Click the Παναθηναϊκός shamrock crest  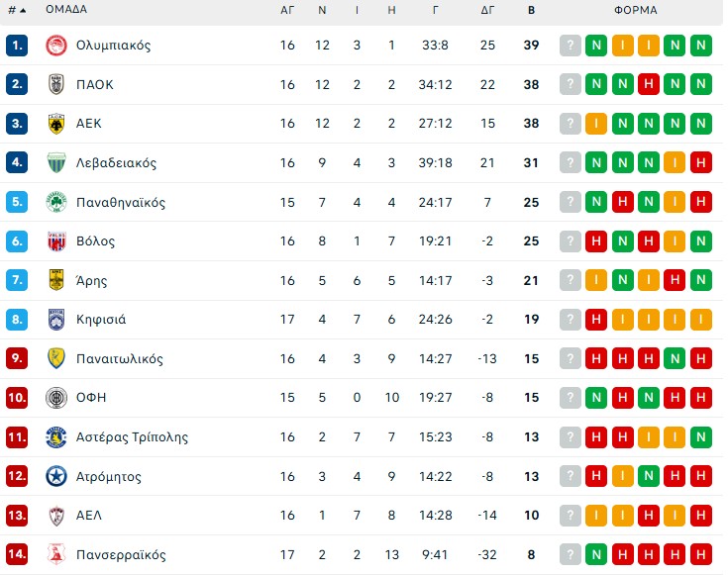coord(55,203)
